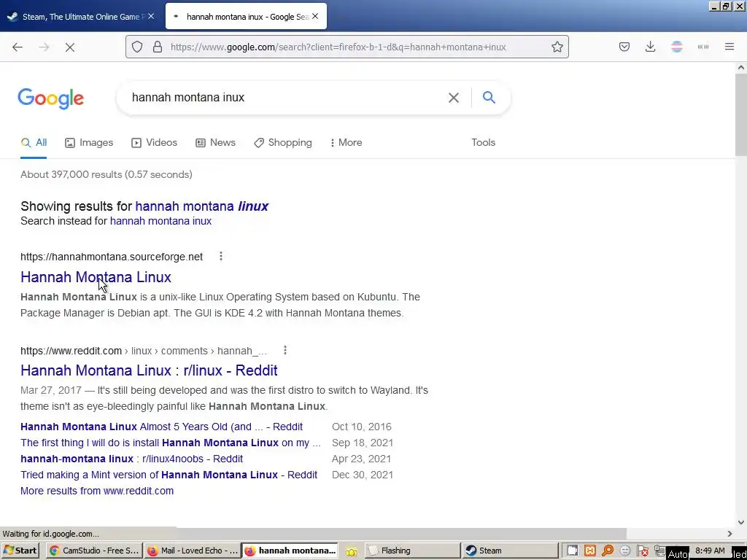Click the hannahmontana.sourceforge.net URL text

point(112,257)
